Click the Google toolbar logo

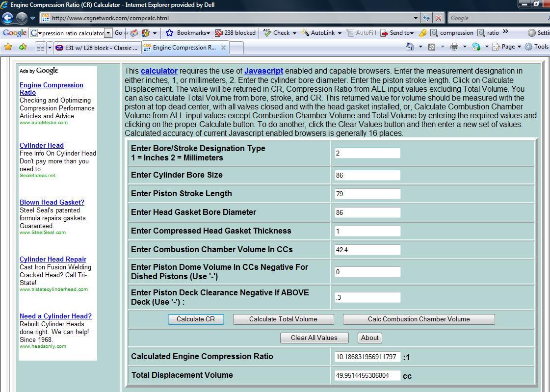[x=14, y=33]
